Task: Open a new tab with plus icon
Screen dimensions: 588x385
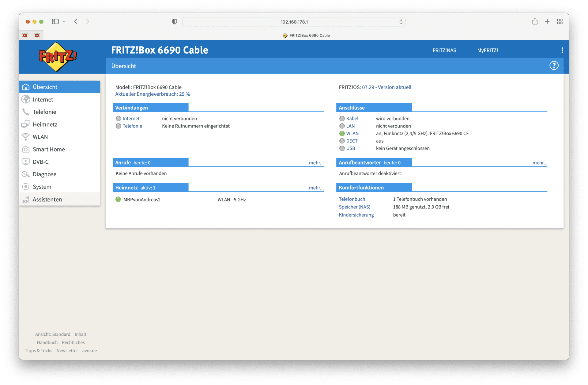Action: tap(547, 21)
